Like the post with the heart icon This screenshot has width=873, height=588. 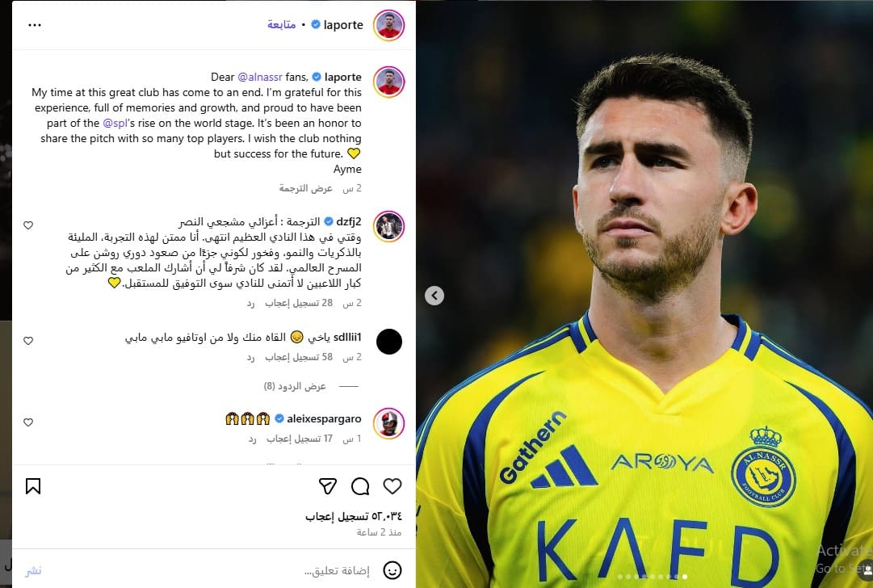(x=392, y=486)
